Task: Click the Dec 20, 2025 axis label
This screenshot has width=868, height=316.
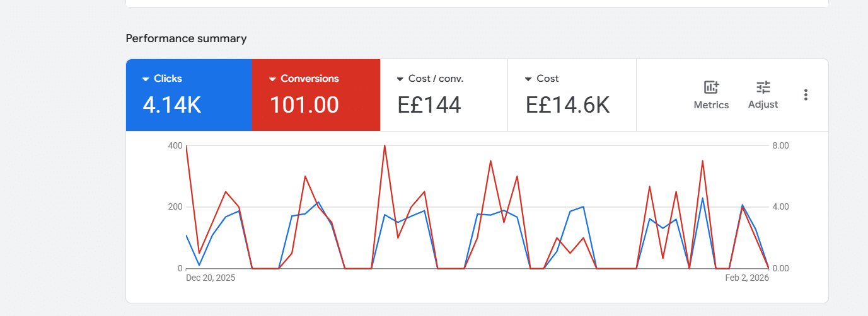Action: 211,278
